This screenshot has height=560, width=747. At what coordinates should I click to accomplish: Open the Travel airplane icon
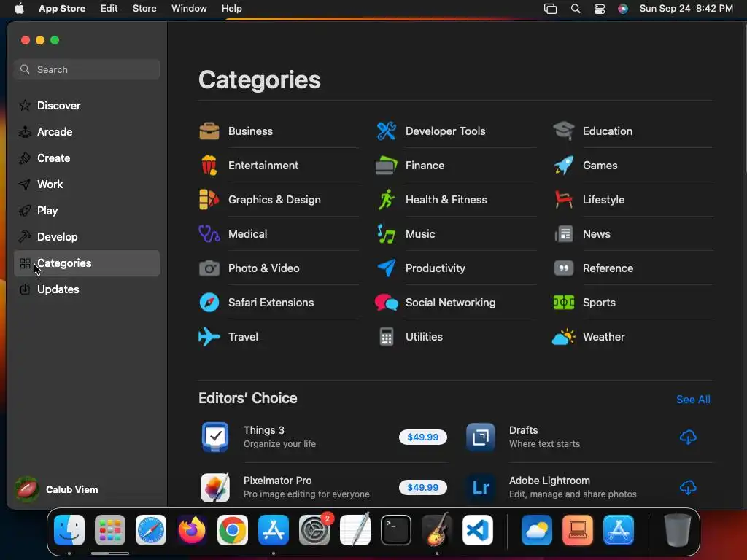(x=209, y=337)
